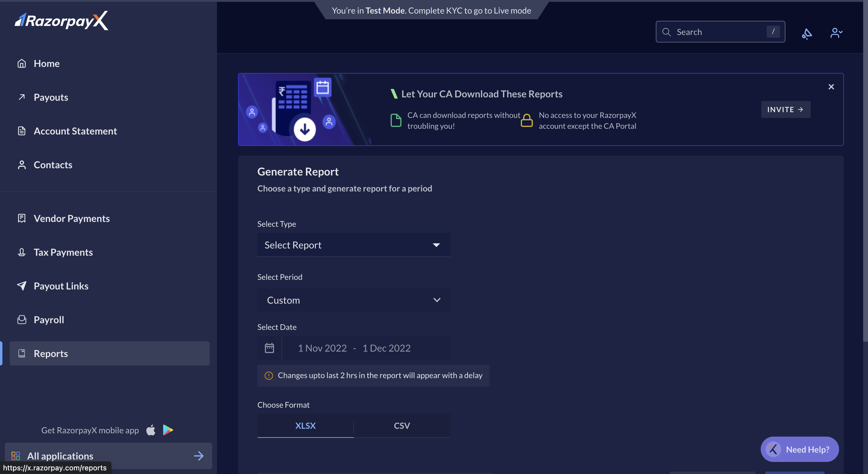Open Tax Payments
This screenshot has height=474, width=868.
coord(63,252)
